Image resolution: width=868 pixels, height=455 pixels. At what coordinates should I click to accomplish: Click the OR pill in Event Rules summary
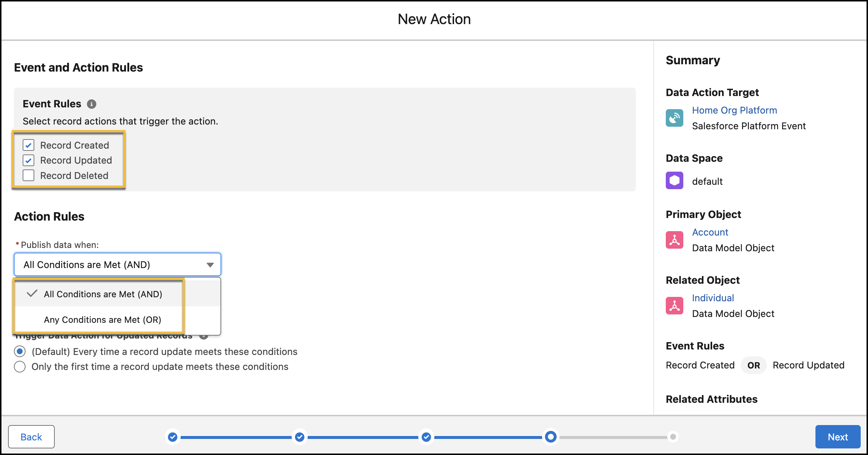pyautogui.click(x=753, y=365)
